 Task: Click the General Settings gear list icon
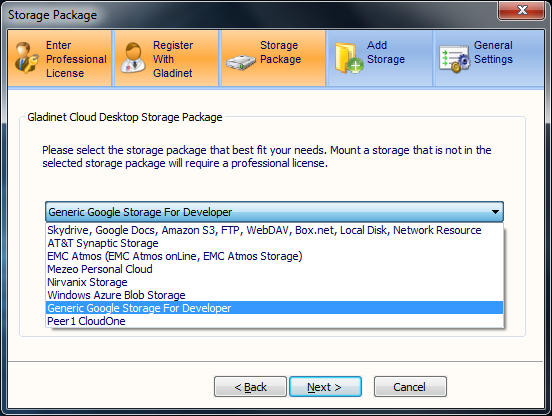coord(454,59)
